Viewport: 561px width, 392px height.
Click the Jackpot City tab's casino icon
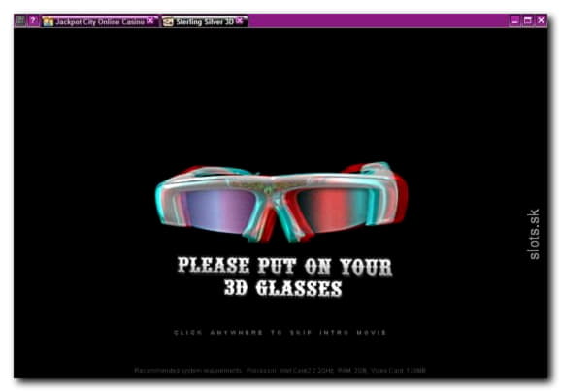coord(48,22)
